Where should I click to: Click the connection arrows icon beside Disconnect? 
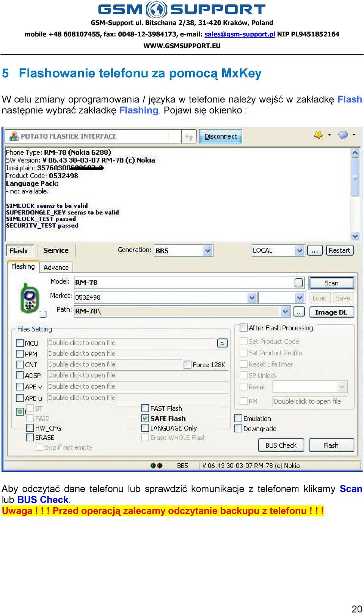[x=189, y=137]
